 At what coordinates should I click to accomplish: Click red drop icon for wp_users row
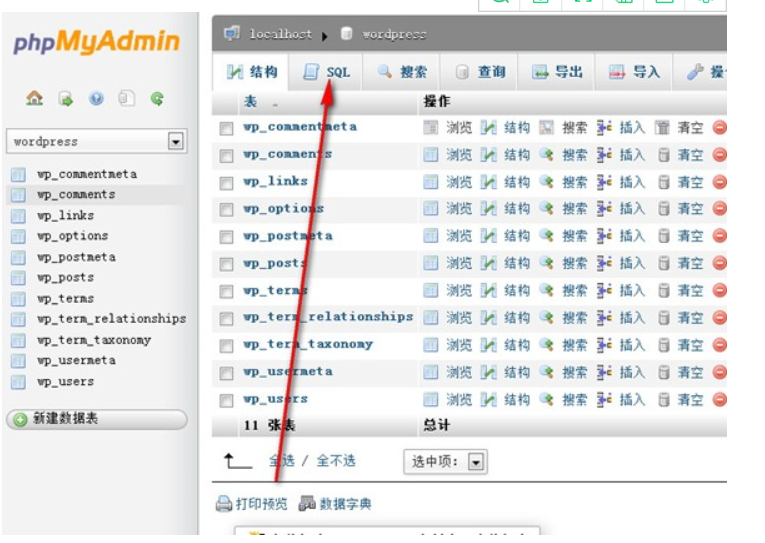720,400
